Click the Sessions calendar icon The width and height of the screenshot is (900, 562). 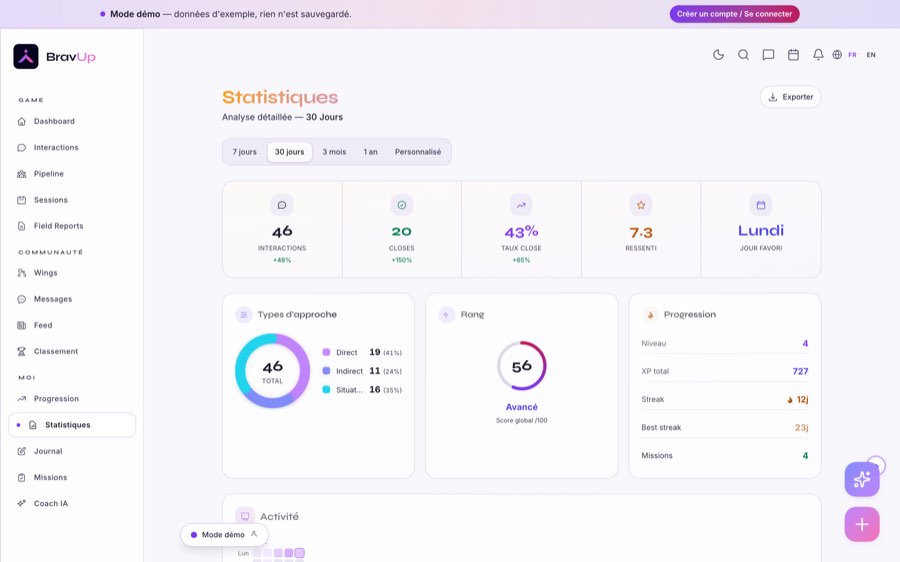(22, 200)
